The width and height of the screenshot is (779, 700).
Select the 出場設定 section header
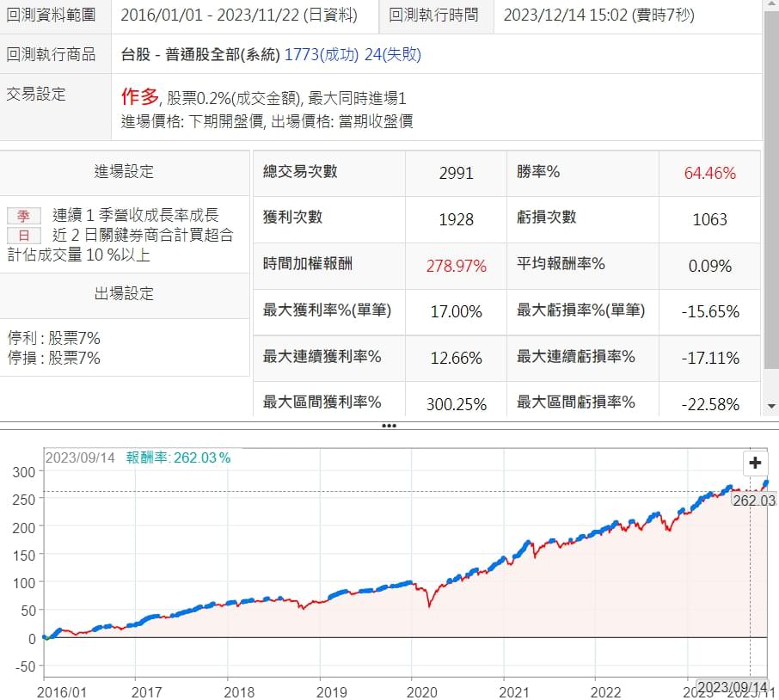coord(125,294)
